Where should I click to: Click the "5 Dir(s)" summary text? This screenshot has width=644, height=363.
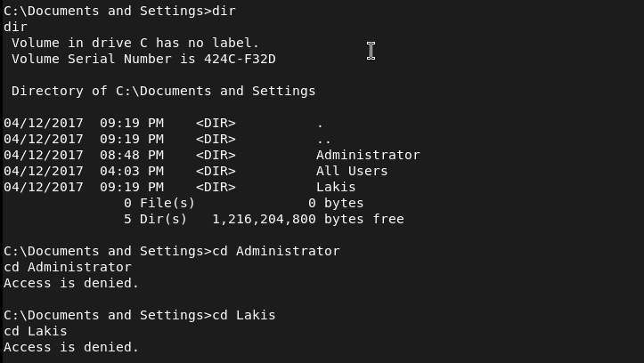pyautogui.click(x=155, y=219)
